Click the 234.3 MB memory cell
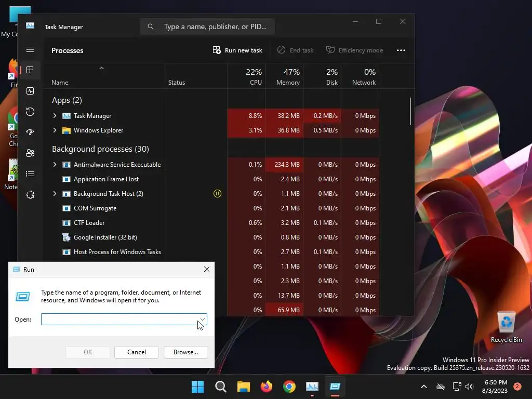Image resolution: width=532 pixels, height=399 pixels. point(284,165)
